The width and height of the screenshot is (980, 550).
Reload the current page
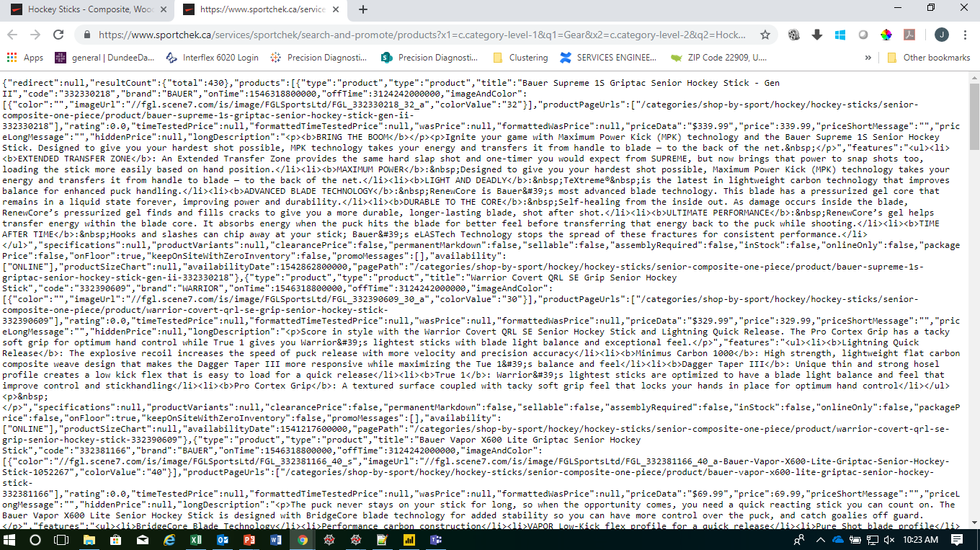coord(58,35)
